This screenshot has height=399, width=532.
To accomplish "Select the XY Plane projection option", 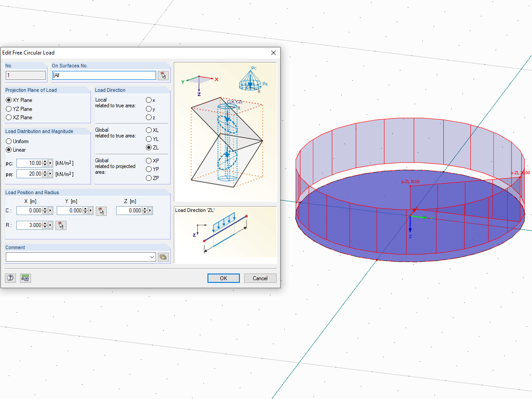I will click(x=19, y=100).
